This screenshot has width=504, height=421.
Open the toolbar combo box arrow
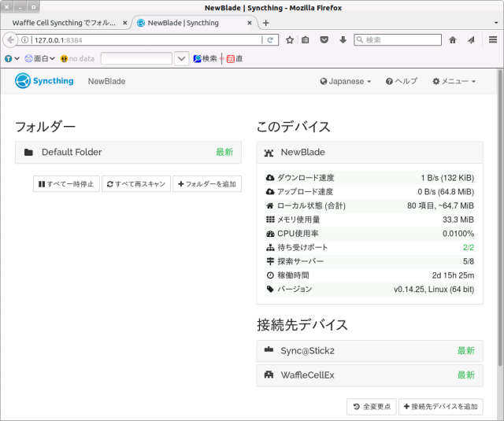click(x=181, y=59)
